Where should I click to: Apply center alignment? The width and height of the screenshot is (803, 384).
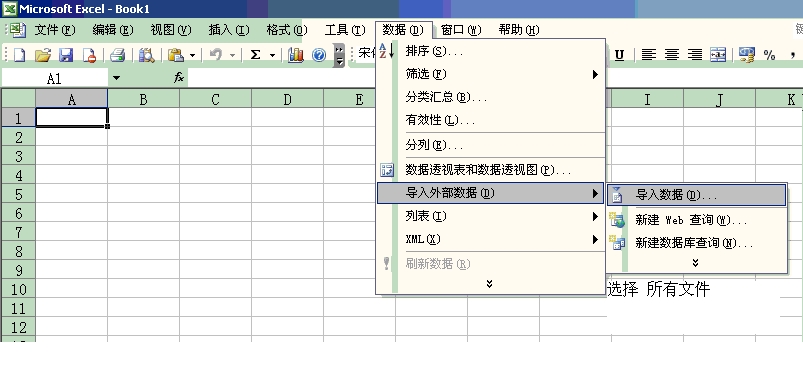click(x=672, y=55)
